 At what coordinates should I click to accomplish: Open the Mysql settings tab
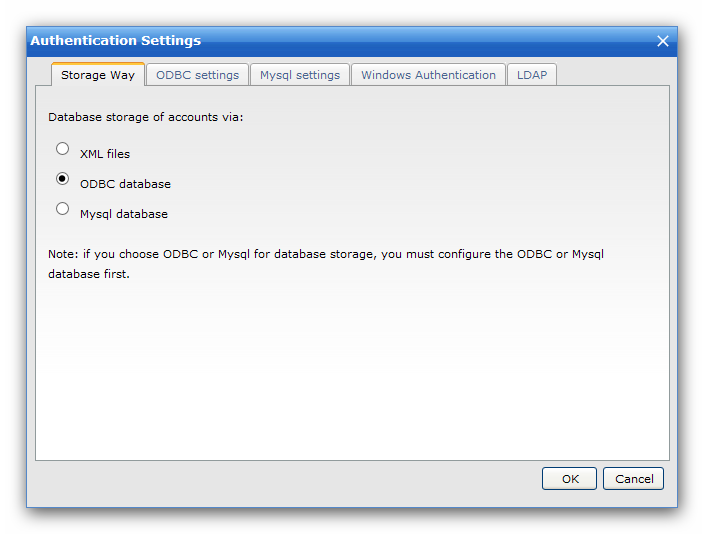pyautogui.click(x=300, y=75)
